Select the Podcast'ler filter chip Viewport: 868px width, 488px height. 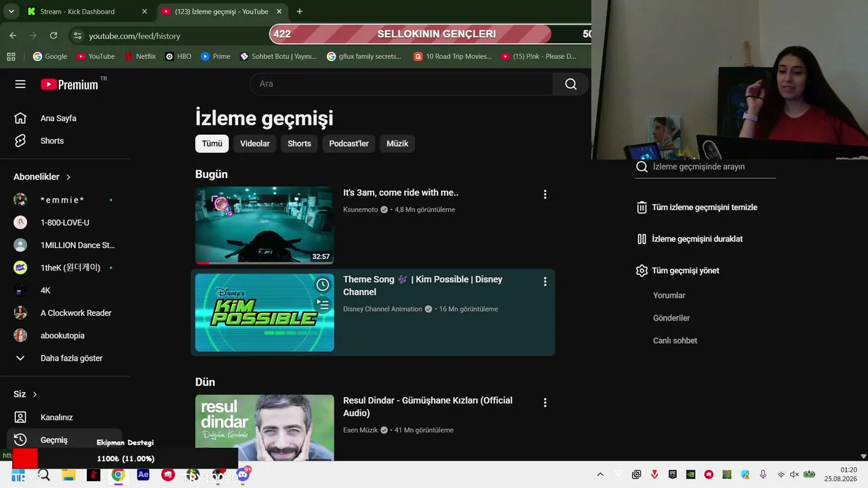pos(349,144)
